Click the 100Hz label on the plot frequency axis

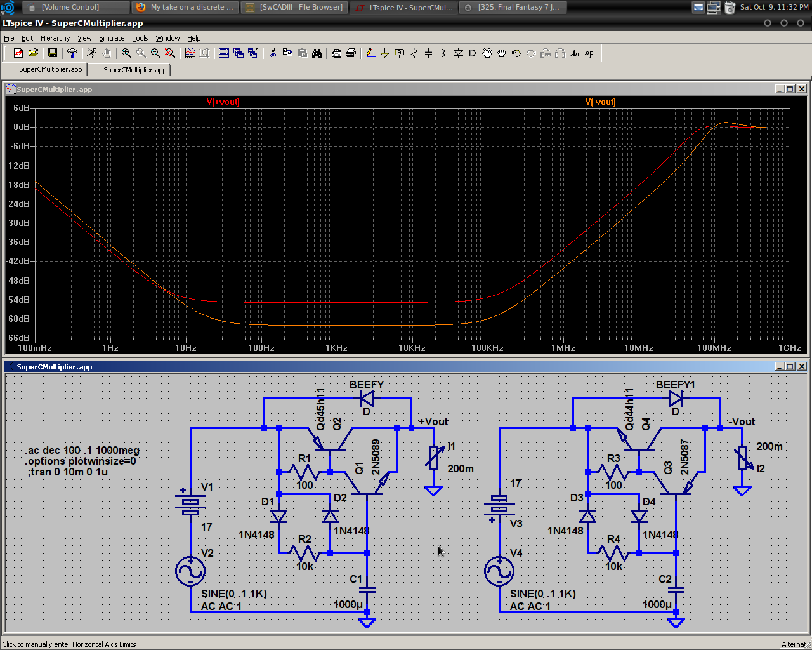click(x=261, y=348)
